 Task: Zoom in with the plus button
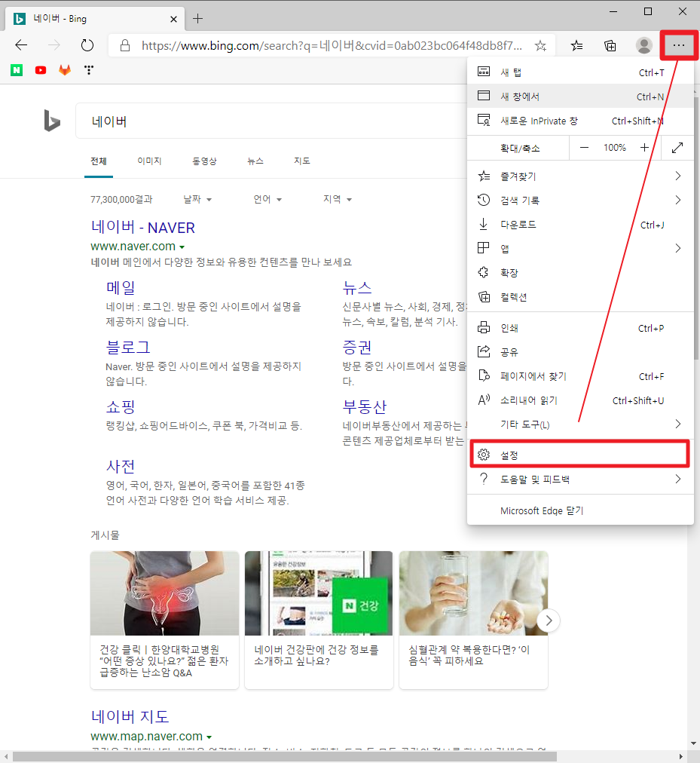(x=644, y=148)
